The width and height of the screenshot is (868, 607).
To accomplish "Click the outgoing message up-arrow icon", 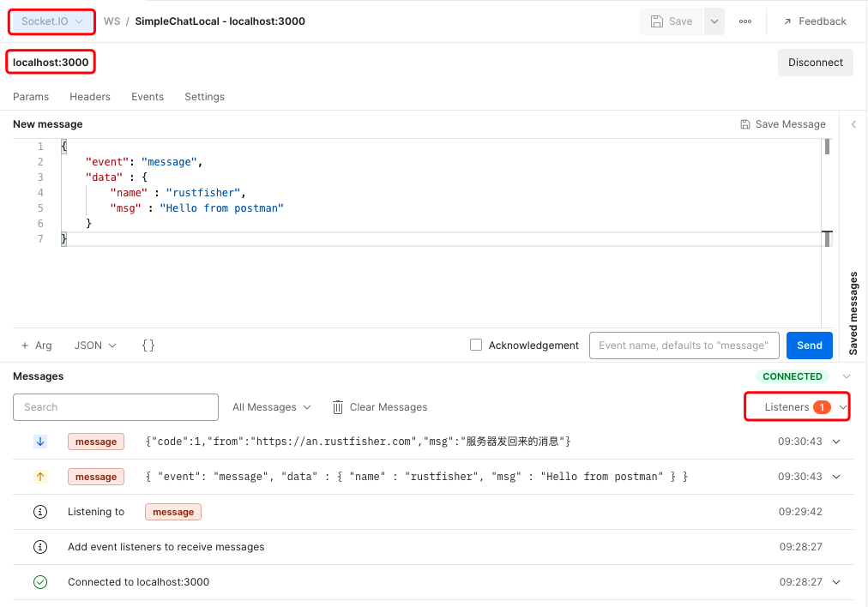I will [x=40, y=477].
